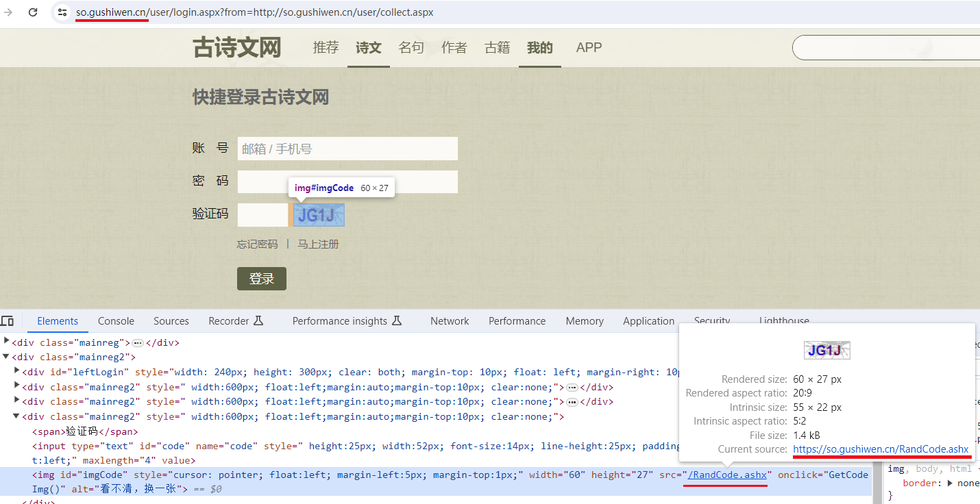Toggle the DevTools device toolbar icon

[8, 321]
